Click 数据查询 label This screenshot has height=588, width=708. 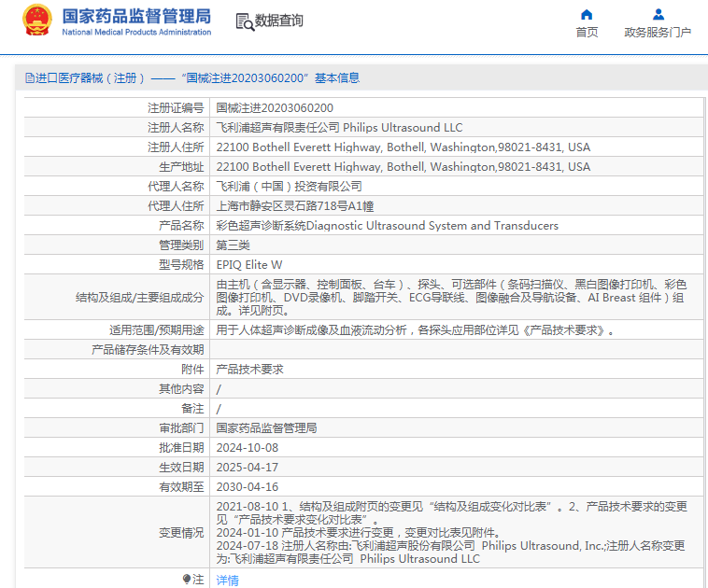click(x=279, y=21)
